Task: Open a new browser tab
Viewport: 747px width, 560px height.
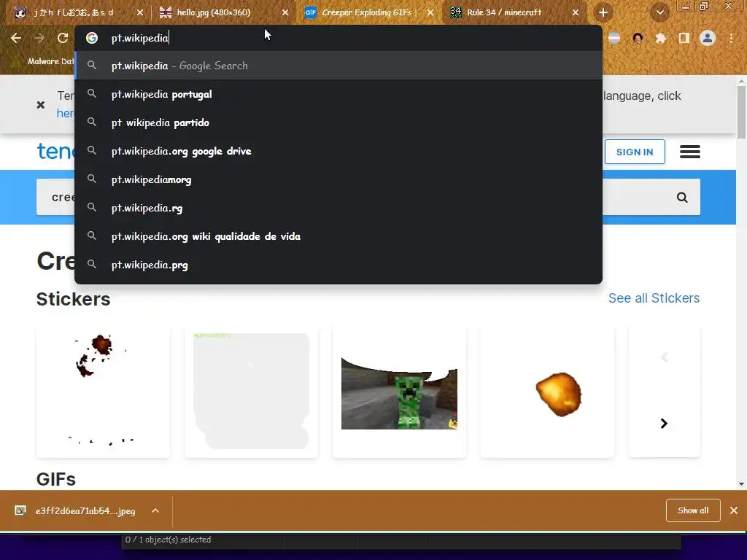Action: [603, 12]
